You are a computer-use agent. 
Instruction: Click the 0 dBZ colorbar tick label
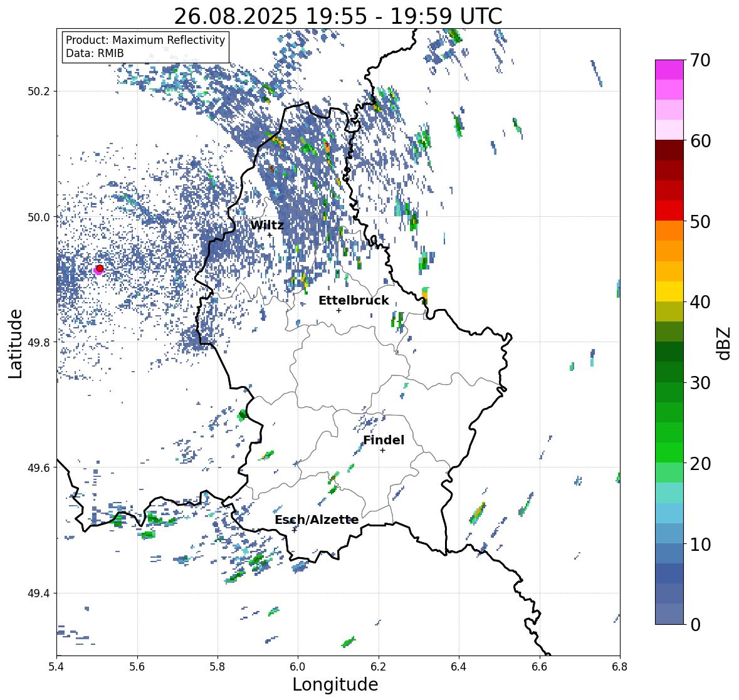[x=696, y=625]
